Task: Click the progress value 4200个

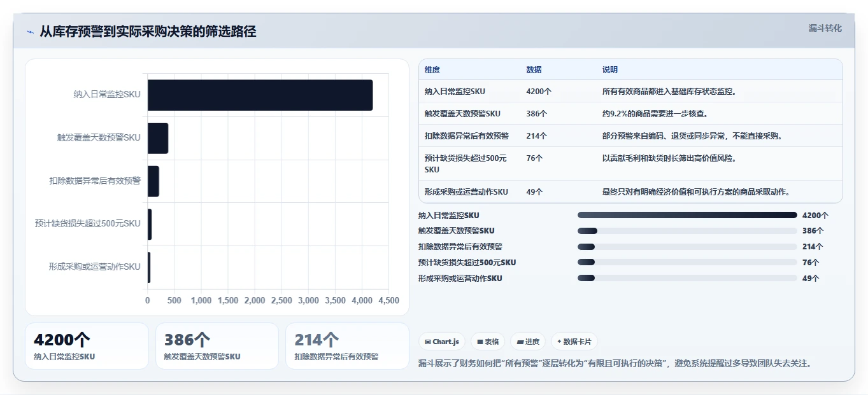Action: [x=815, y=216]
